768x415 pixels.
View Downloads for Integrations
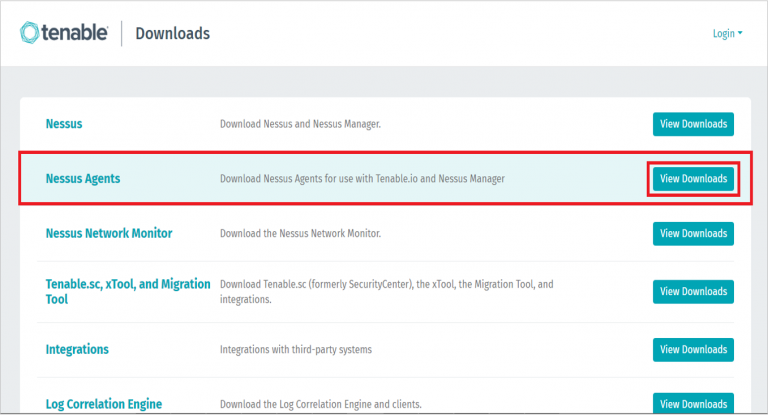[x=693, y=349]
